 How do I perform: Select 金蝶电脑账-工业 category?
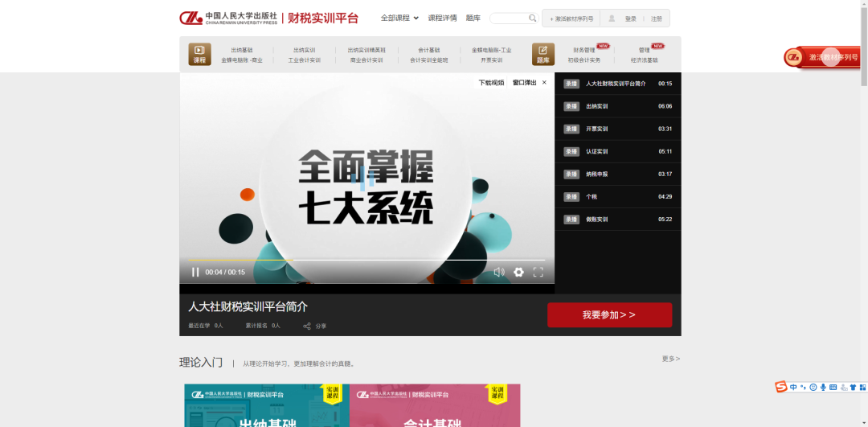[492, 50]
